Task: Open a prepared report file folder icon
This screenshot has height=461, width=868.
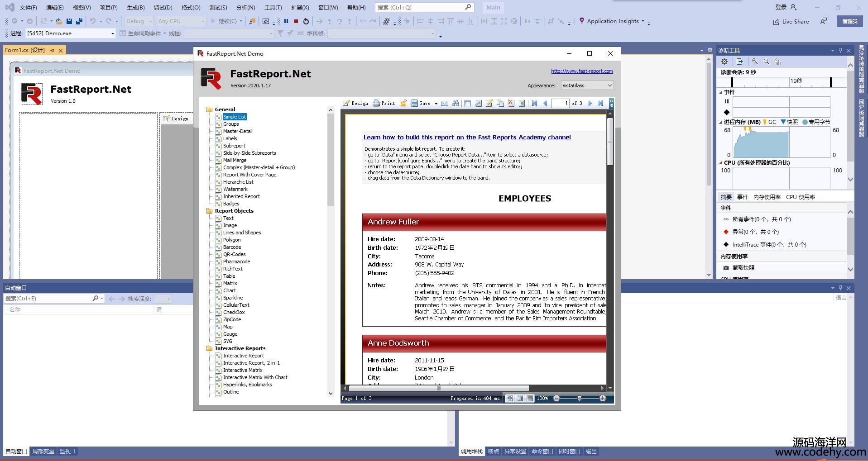Action: (403, 103)
